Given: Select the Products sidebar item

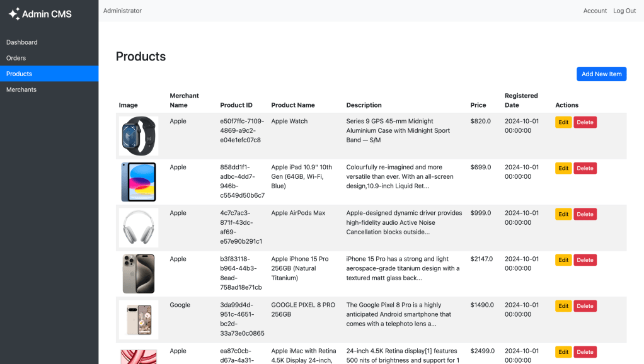Looking at the screenshot, I should click(x=20, y=74).
